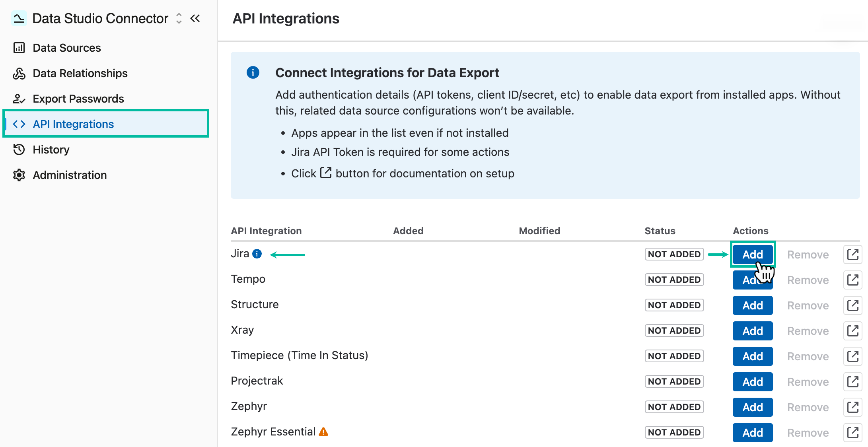The width and height of the screenshot is (868, 447).
Task: Click the NOT ADDED status badge for Tempo
Action: click(x=674, y=280)
